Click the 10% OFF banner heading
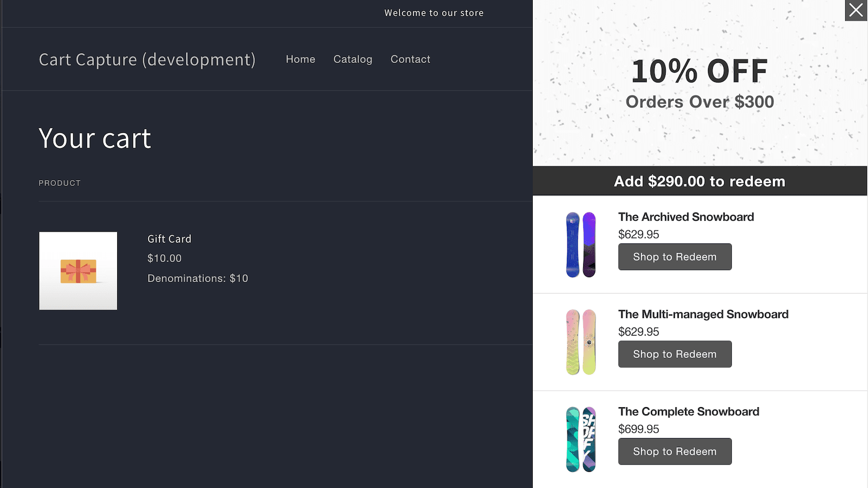 point(699,72)
